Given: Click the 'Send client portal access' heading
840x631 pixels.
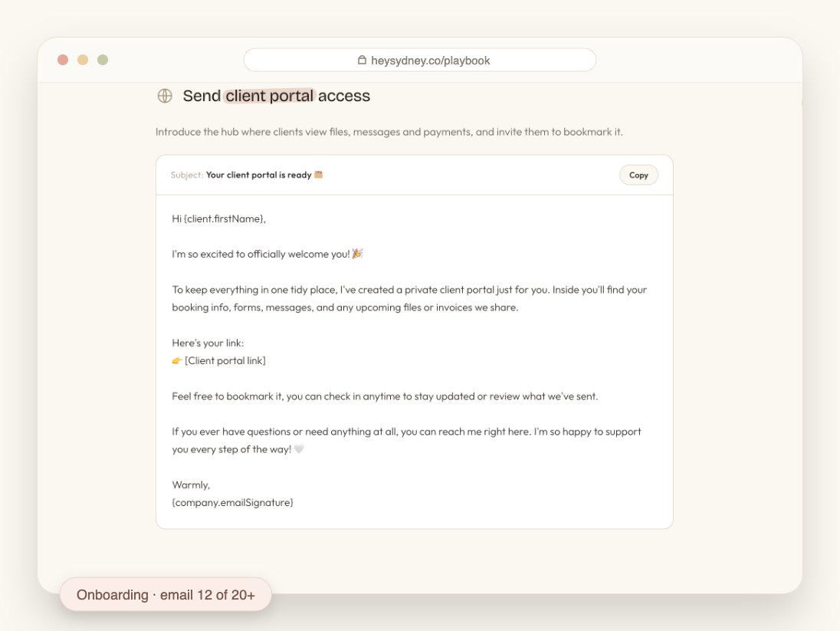Looking at the screenshot, I should click(277, 96).
